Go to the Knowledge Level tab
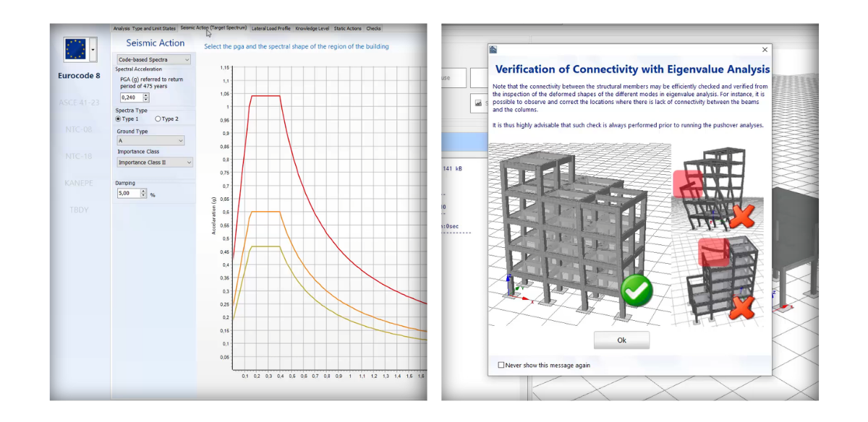 (x=312, y=28)
